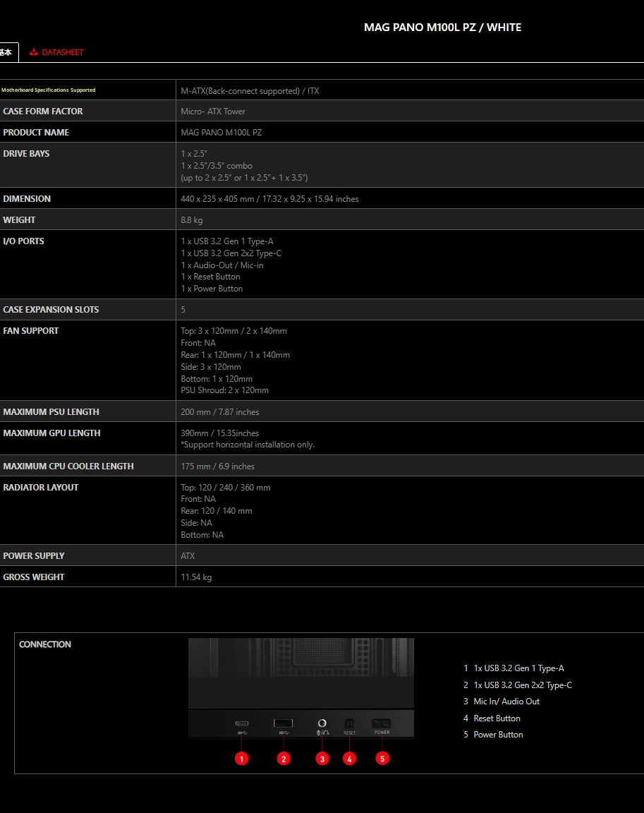Screen dimensions: 644x813
Task: Click the rectangular USB Type-A port in the photo
Action: (x=283, y=723)
